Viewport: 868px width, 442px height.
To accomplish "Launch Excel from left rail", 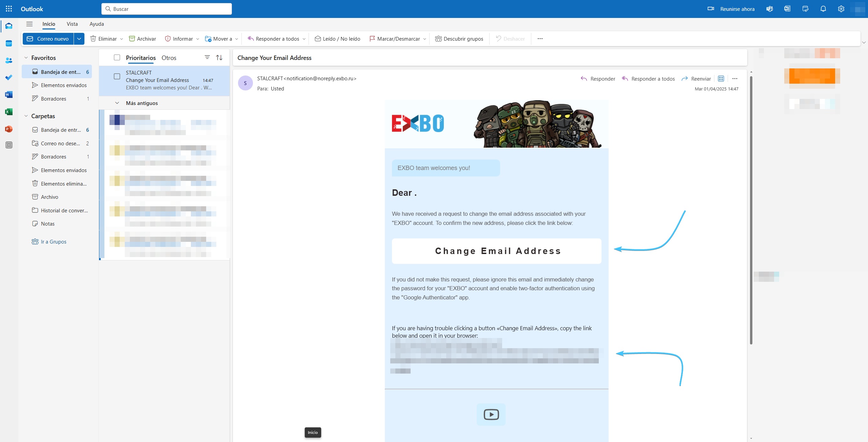I will (x=9, y=112).
